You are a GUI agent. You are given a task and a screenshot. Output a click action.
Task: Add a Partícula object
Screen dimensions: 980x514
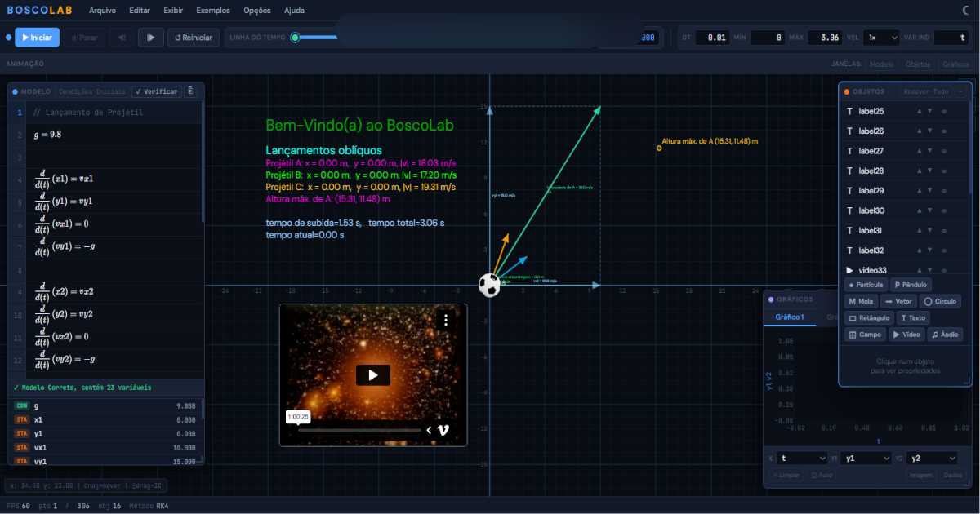click(866, 285)
